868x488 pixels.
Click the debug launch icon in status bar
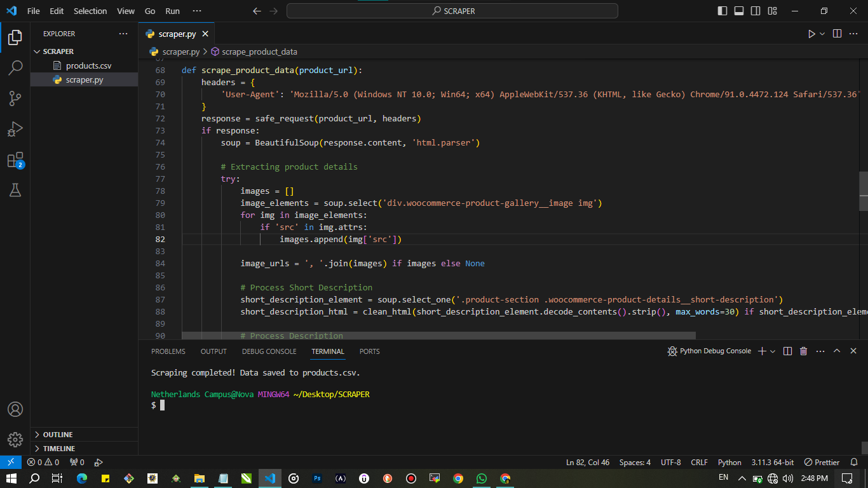point(98,462)
